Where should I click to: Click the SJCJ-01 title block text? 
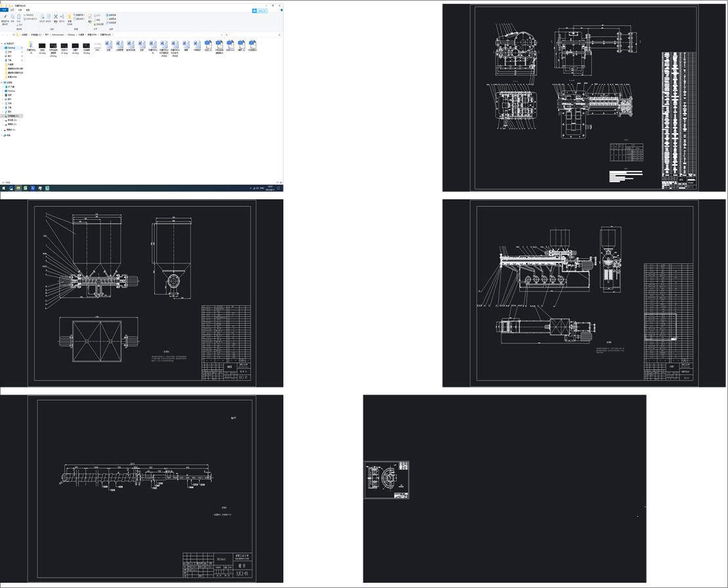[x=242, y=574]
